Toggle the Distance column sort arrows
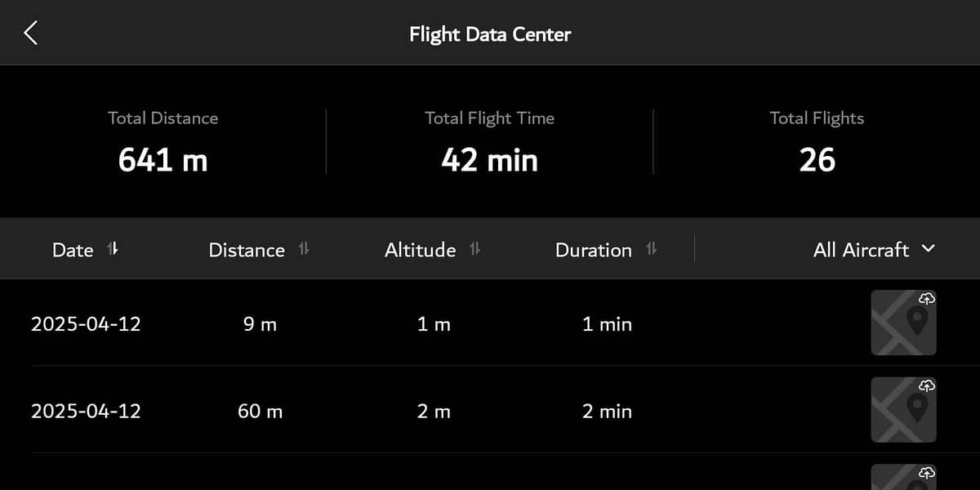 304,249
